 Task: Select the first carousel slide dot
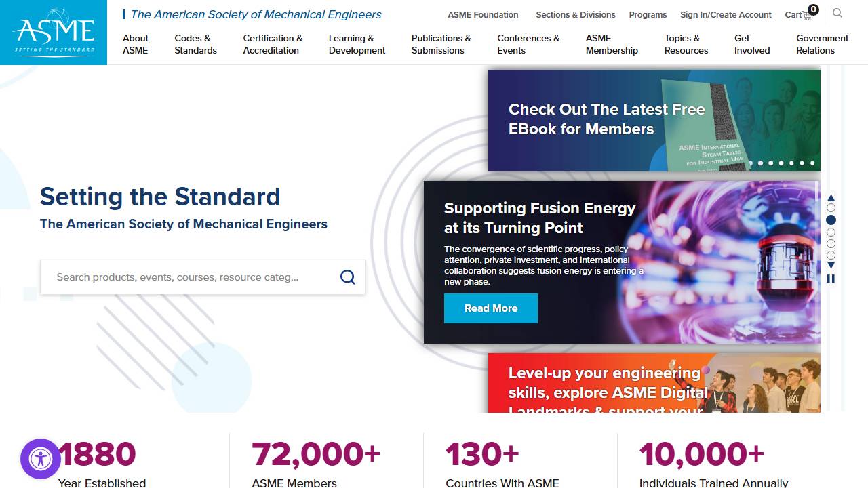(x=831, y=208)
